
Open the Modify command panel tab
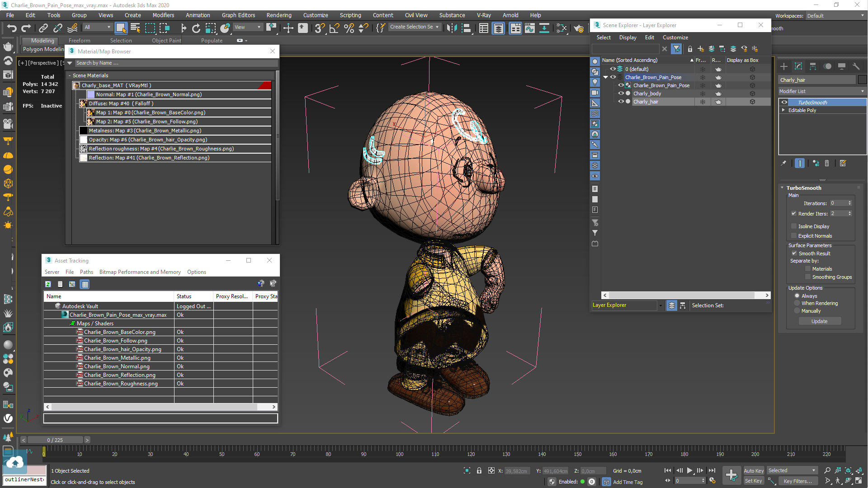pos(798,66)
